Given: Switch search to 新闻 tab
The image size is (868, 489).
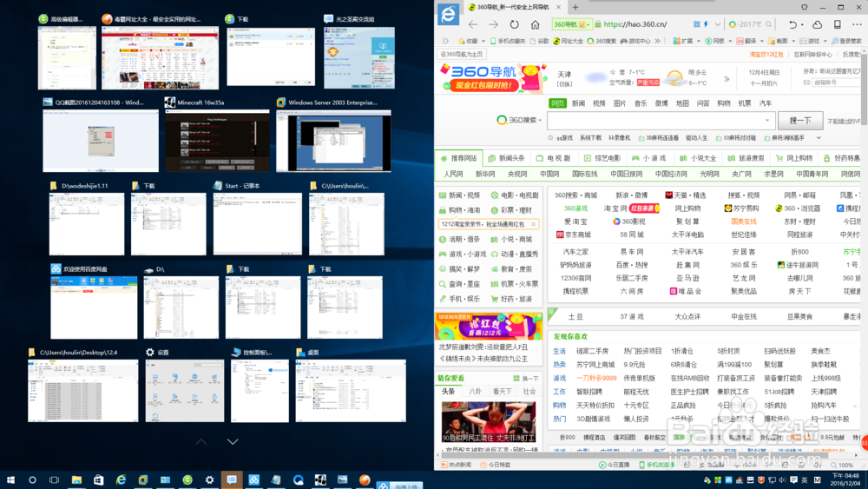Looking at the screenshot, I should click(578, 103).
